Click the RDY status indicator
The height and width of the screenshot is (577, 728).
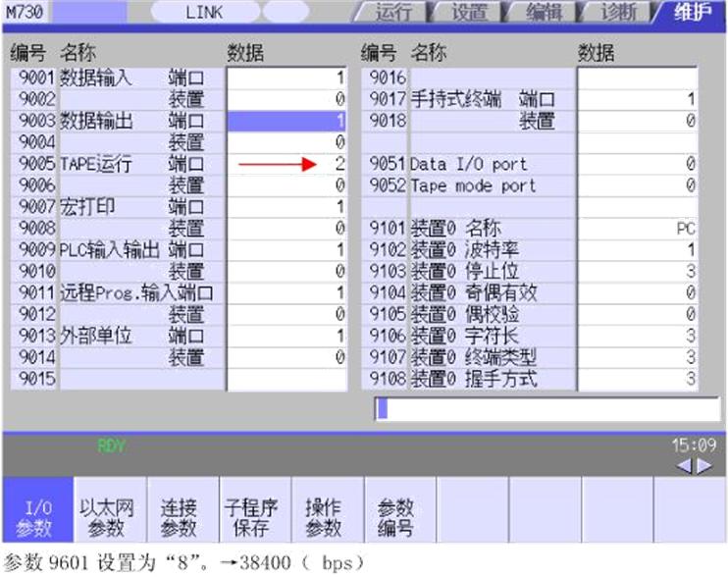point(111,446)
